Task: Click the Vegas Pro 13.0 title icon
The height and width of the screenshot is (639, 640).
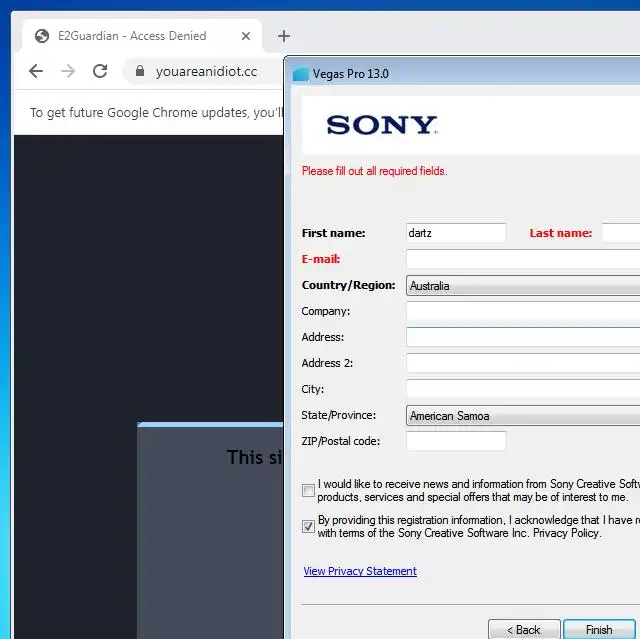Action: (x=301, y=74)
